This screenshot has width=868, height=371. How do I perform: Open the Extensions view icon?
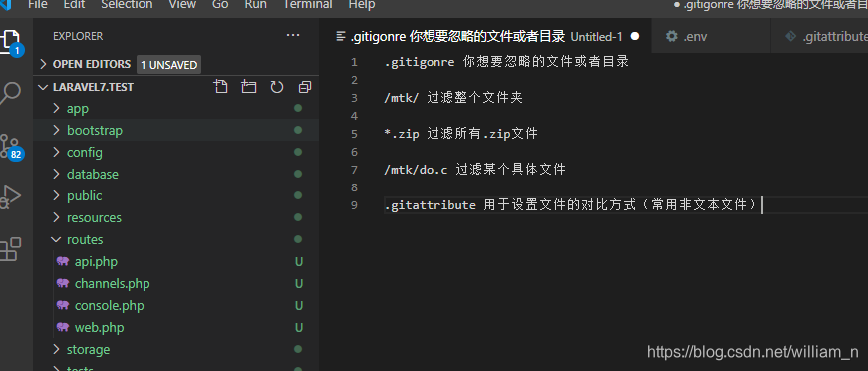10,249
